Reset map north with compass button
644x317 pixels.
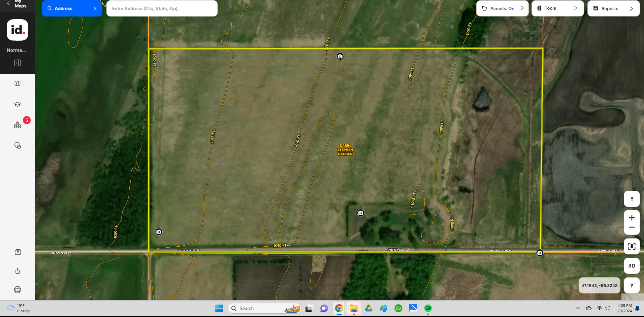(x=632, y=199)
